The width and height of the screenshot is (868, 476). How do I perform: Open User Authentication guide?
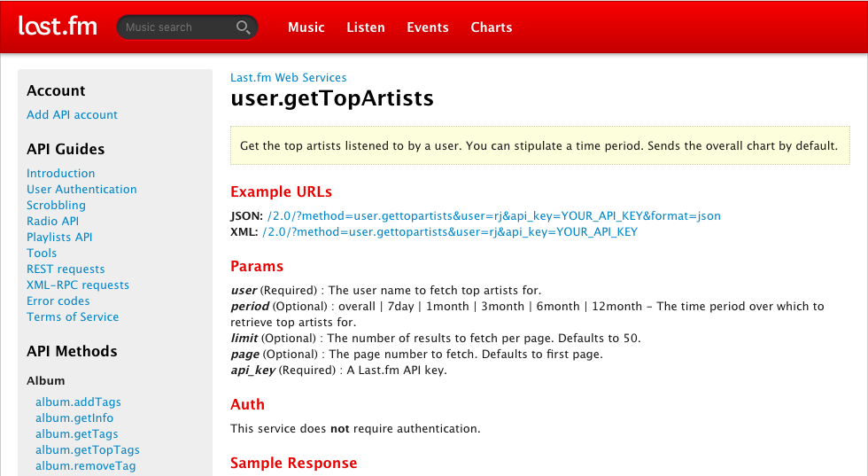[81, 189]
